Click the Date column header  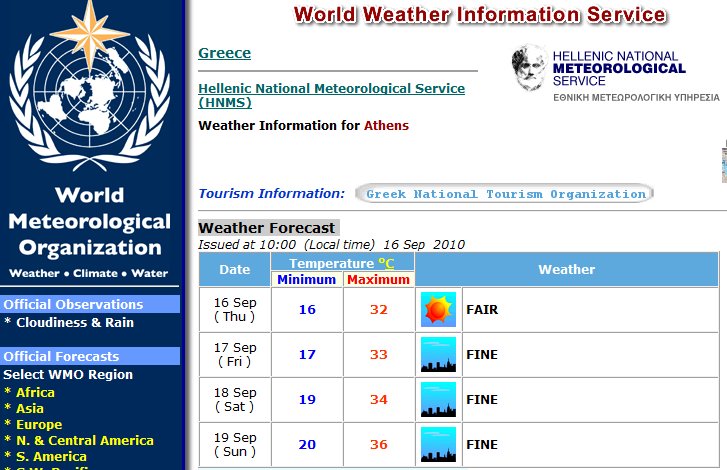(x=235, y=269)
